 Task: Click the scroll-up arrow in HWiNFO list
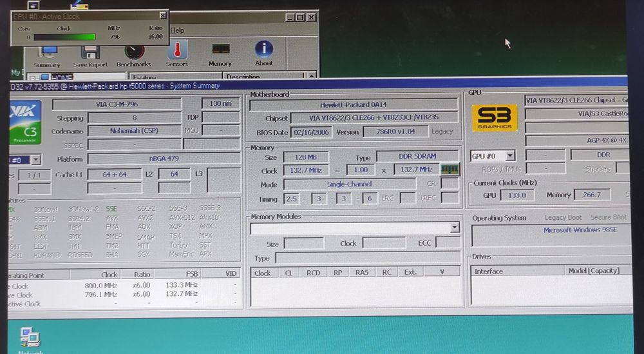pos(312,75)
